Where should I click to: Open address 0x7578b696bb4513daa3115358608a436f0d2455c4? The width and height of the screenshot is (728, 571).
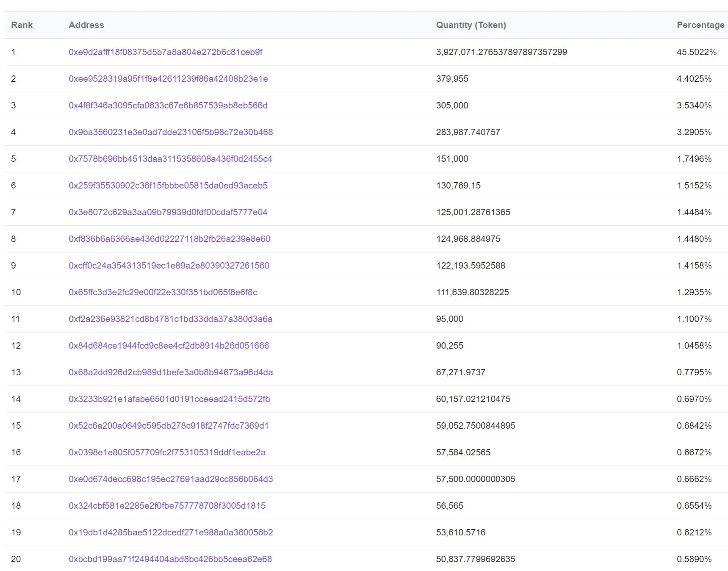[170, 159]
